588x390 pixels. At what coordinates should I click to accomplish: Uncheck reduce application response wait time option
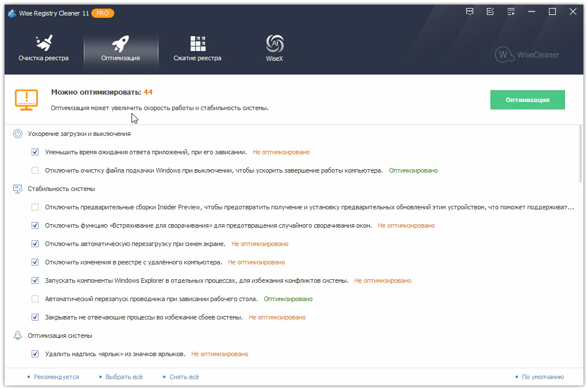(x=35, y=152)
